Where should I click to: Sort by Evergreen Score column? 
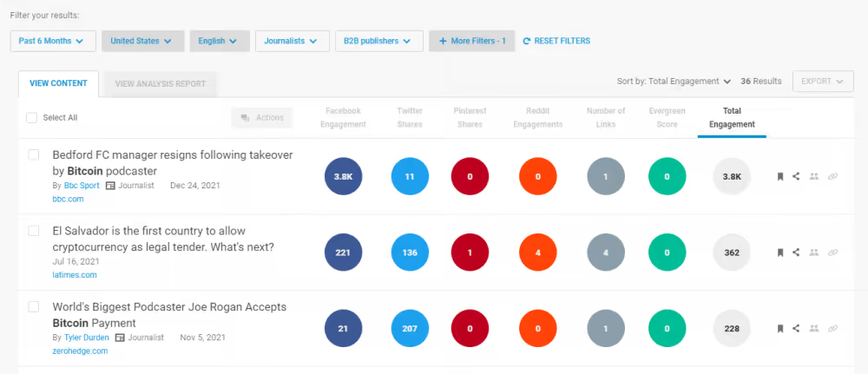point(667,118)
